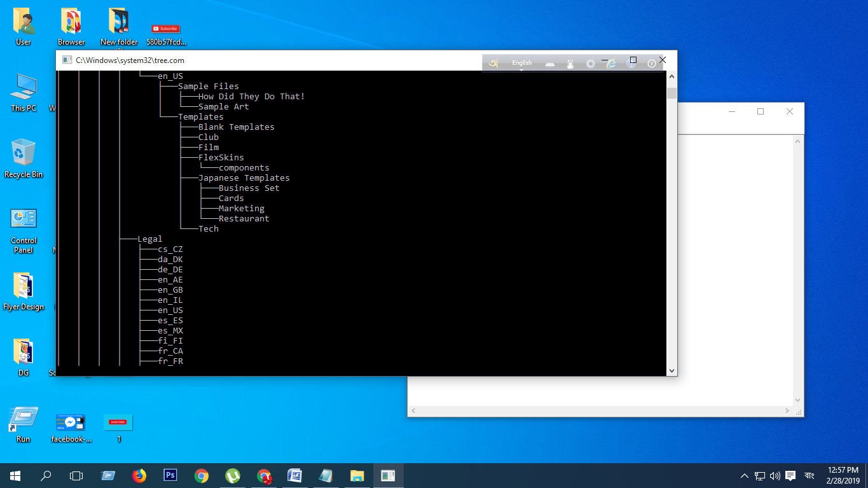Toggle Avro mouse input icon
The image size is (868, 488).
570,64
